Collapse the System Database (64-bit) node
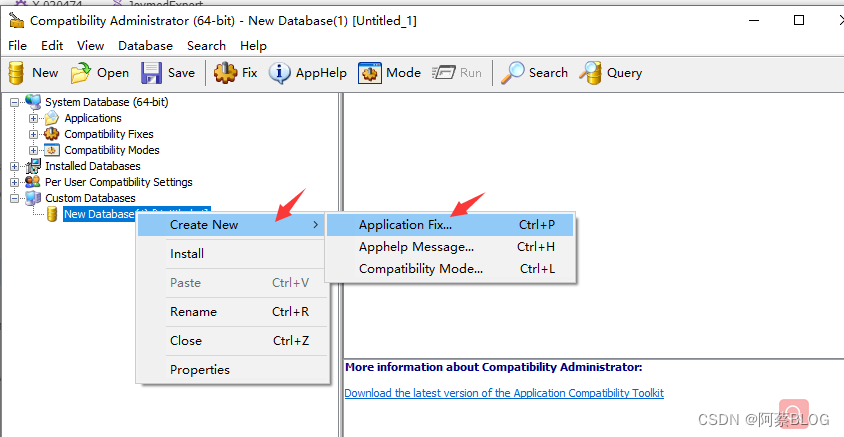Image resolution: width=844 pixels, height=437 pixels. click(x=15, y=102)
